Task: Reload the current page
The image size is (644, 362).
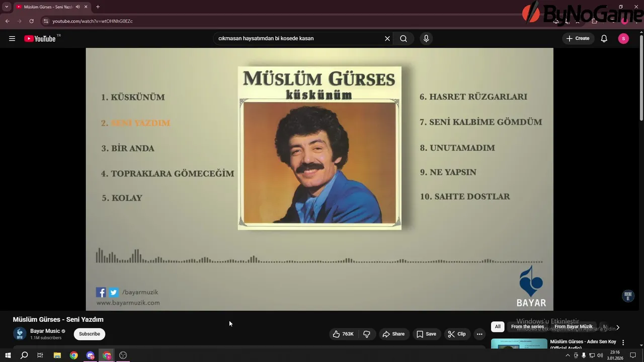Action: click(31, 21)
